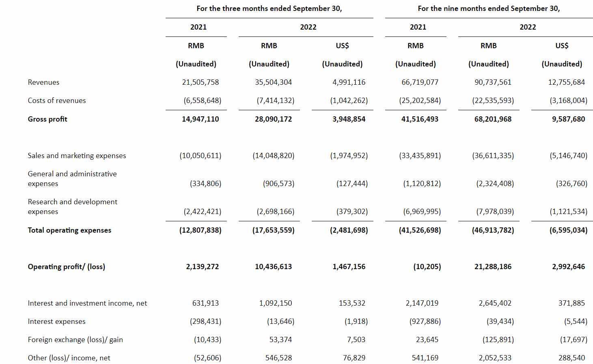Select Research and development expenses label
The image size is (593, 364).
(x=73, y=207)
